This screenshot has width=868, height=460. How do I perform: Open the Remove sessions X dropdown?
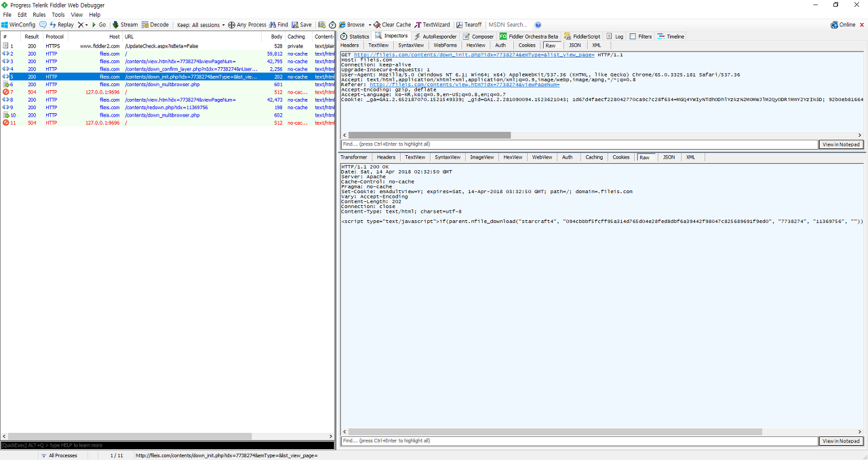click(83, 24)
